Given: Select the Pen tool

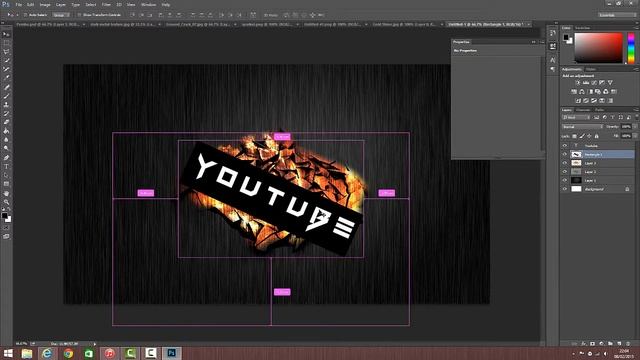Looking at the screenshot, I should pos(6,158).
